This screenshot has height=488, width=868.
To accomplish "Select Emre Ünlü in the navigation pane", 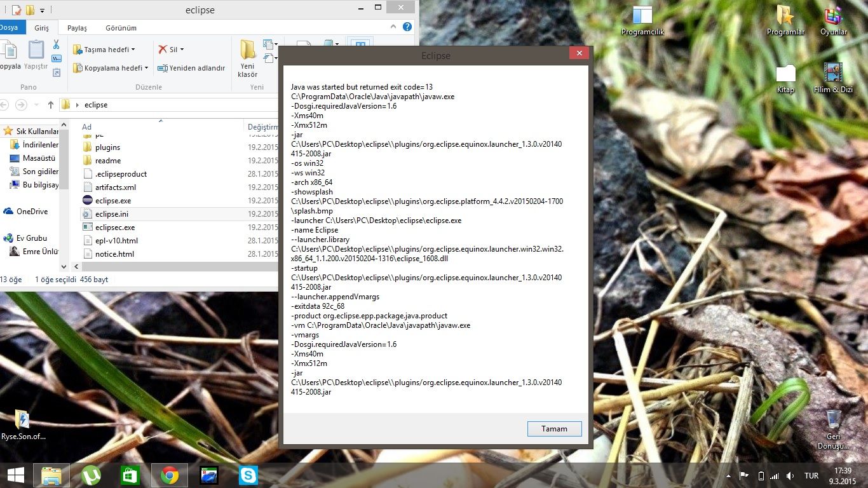I will click(x=35, y=252).
